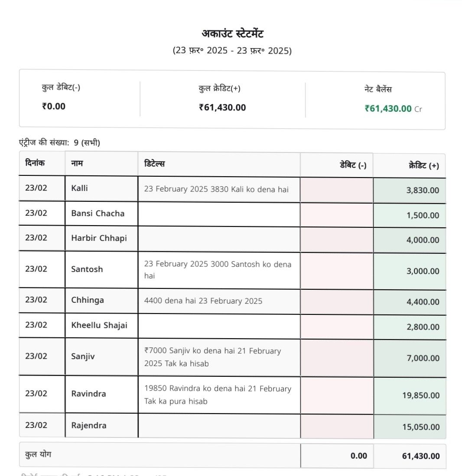Click the कुल डेबिट(-) summary amount ₹0.00
Image resolution: width=462 pixels, height=476 pixels.
tap(54, 106)
